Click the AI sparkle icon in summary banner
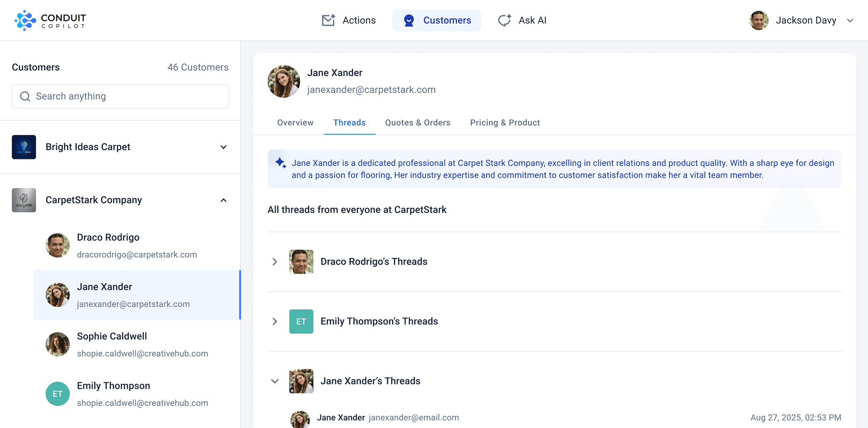Viewport: 868px width, 428px height. pyautogui.click(x=281, y=163)
